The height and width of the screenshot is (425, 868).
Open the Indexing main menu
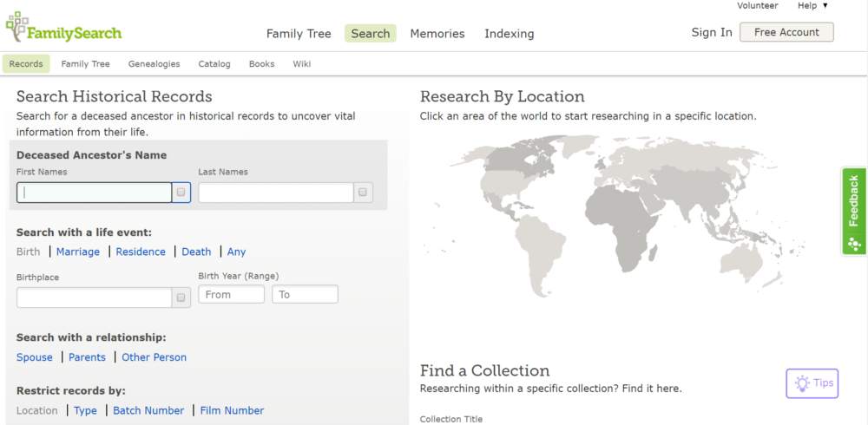510,34
